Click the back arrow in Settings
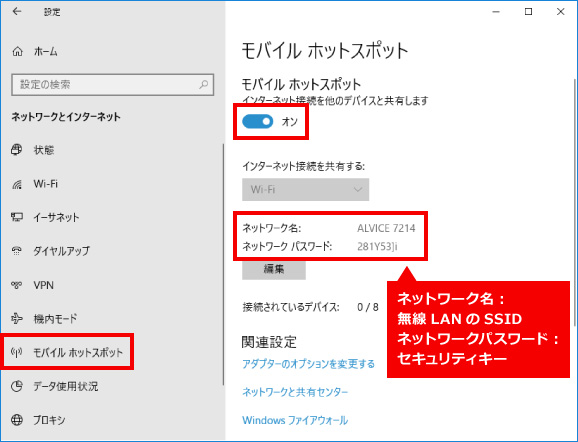Screen dimensions: 578x442 tap(17, 11)
